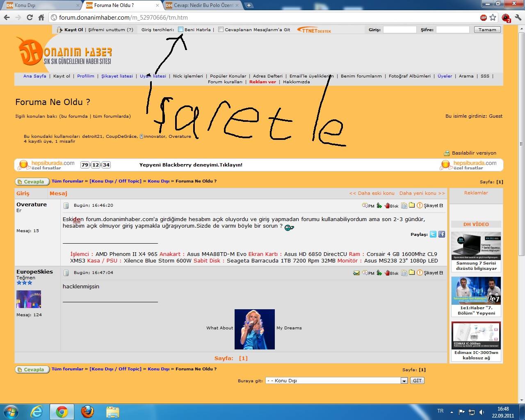Go to Chrome's home page icon

[41, 18]
